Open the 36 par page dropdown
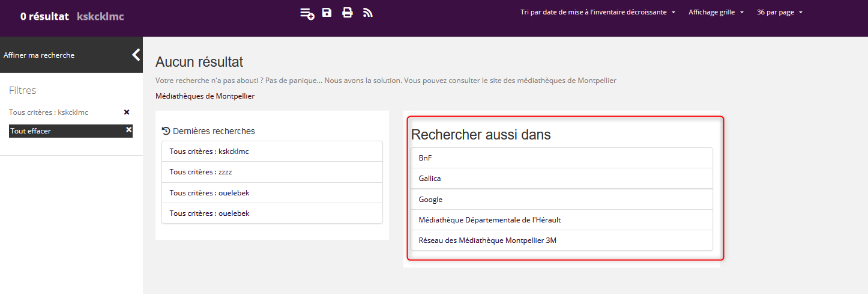This screenshot has height=294, width=868. click(x=779, y=12)
